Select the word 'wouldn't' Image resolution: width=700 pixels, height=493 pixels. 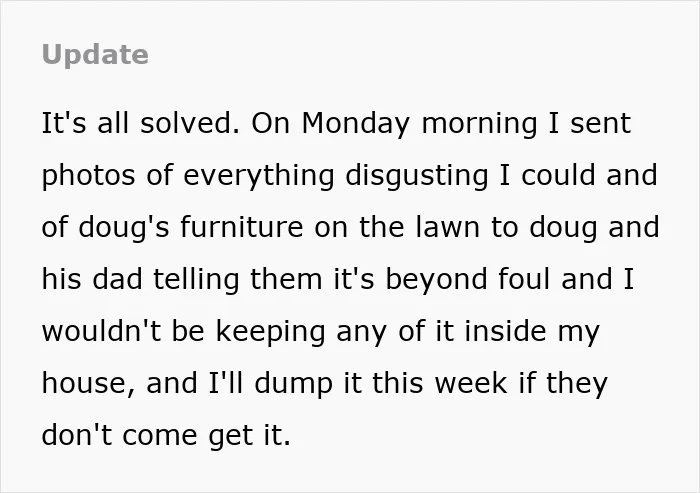pos(101,331)
